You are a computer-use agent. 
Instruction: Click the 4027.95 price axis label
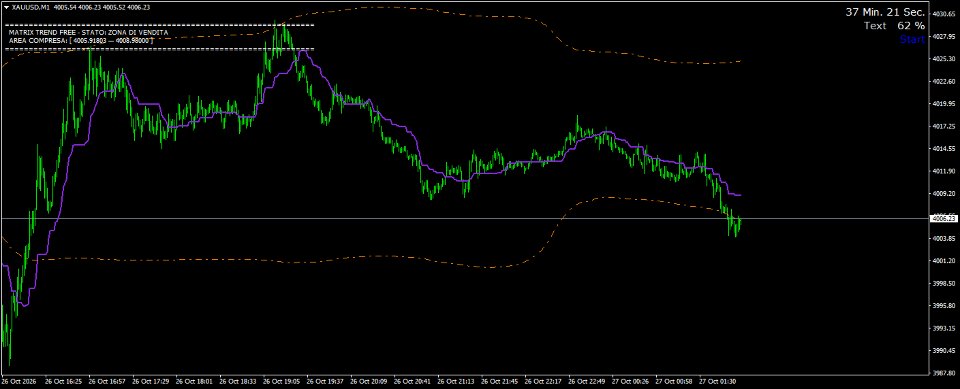pyautogui.click(x=943, y=36)
